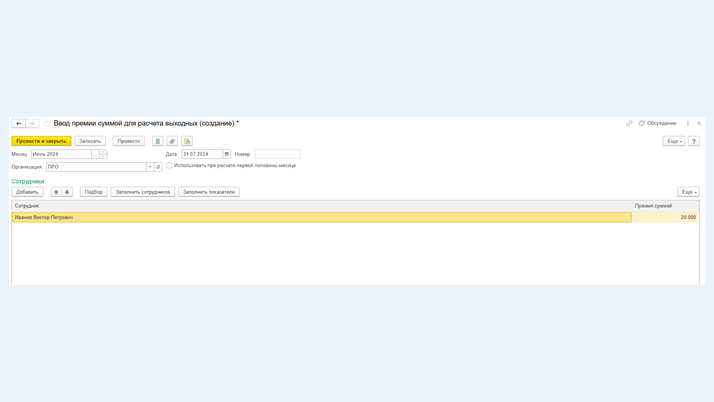Go forward with the right arrow button

[32, 123]
